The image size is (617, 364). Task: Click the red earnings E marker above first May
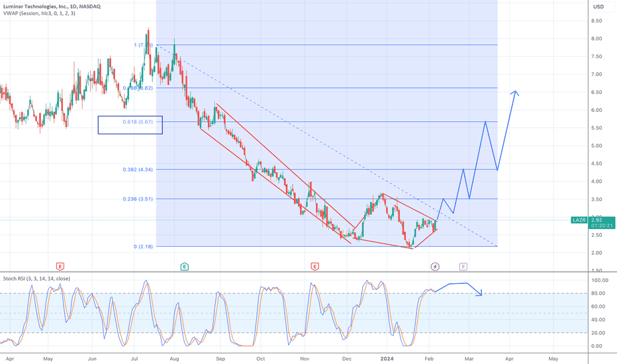pos(60,267)
